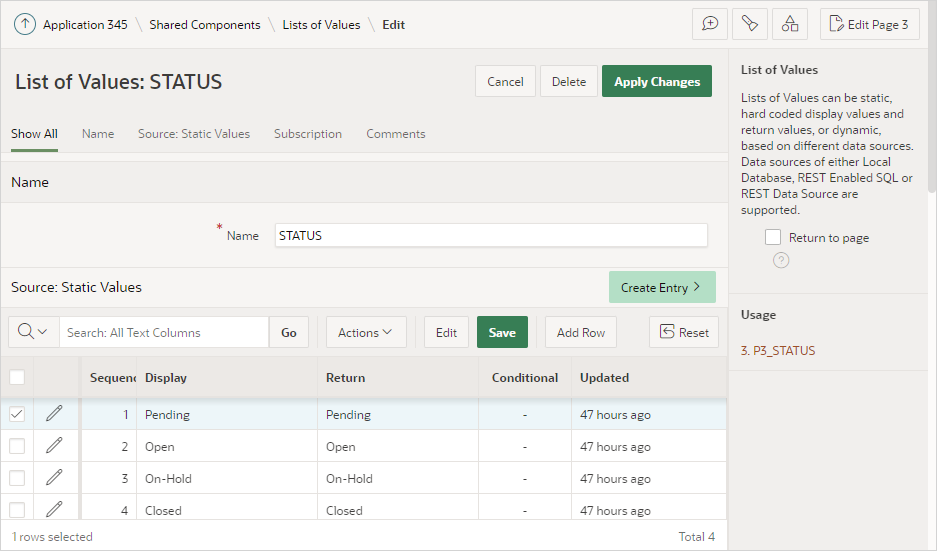Click pencil edit icon for Pending row
The image size is (937, 551).
(54, 414)
